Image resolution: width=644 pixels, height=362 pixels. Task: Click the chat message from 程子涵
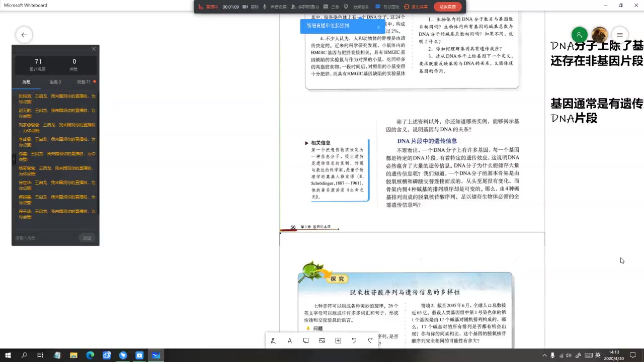(x=57, y=214)
